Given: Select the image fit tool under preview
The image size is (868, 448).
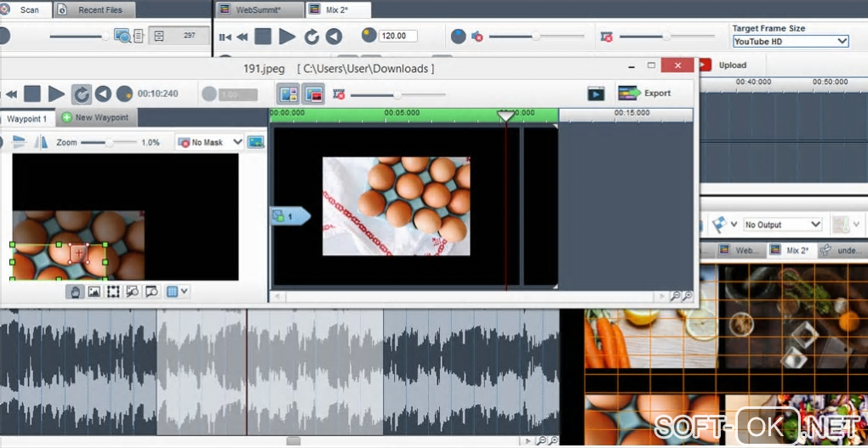Looking at the screenshot, I should 94,292.
